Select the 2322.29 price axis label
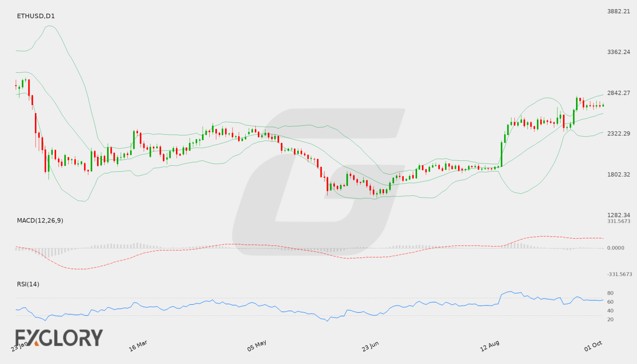The height and width of the screenshot is (364, 637). (619, 133)
